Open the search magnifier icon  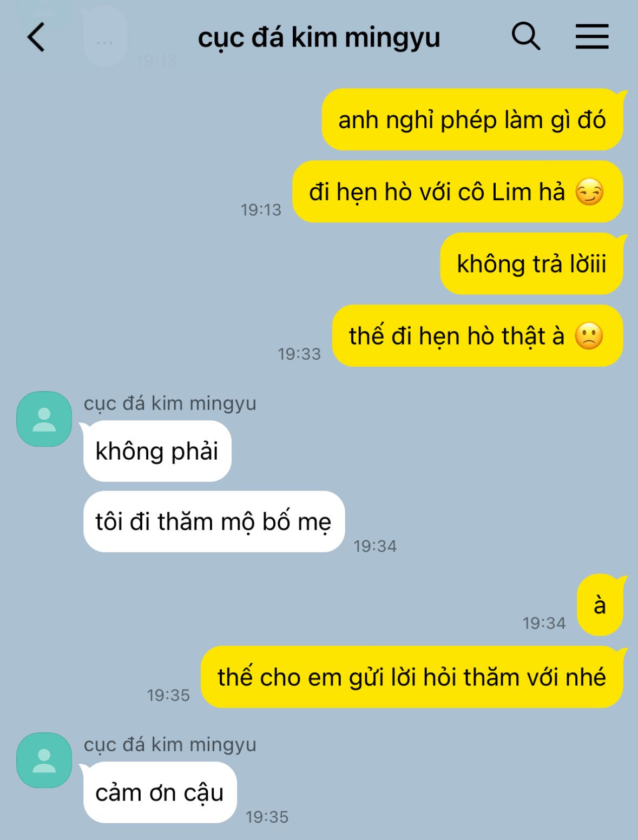525,37
